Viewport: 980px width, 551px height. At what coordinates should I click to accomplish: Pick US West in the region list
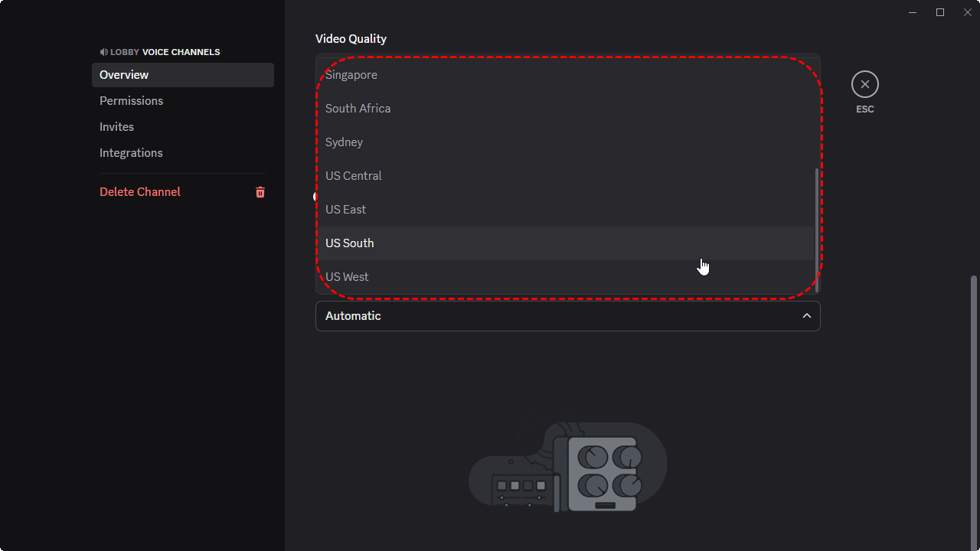347,277
